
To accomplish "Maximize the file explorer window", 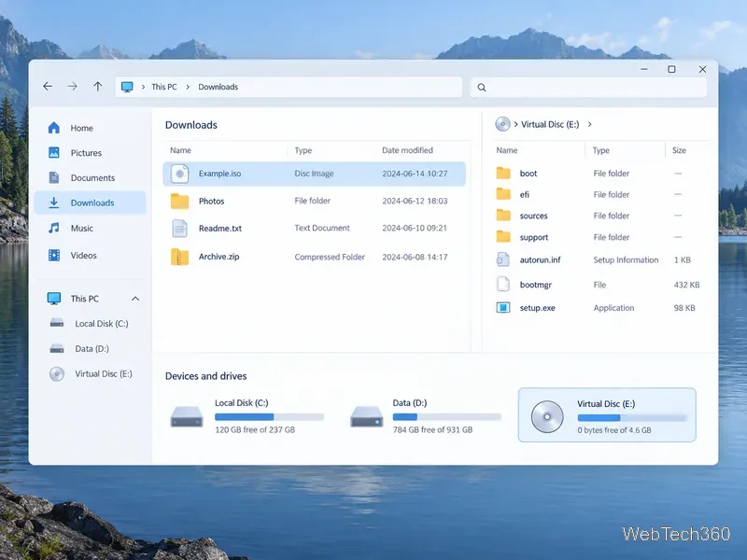I will [671, 69].
